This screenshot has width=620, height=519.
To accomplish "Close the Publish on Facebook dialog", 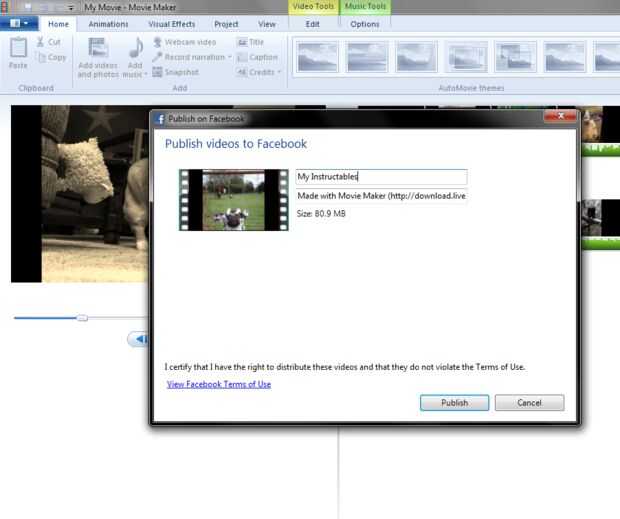I will point(560,116).
